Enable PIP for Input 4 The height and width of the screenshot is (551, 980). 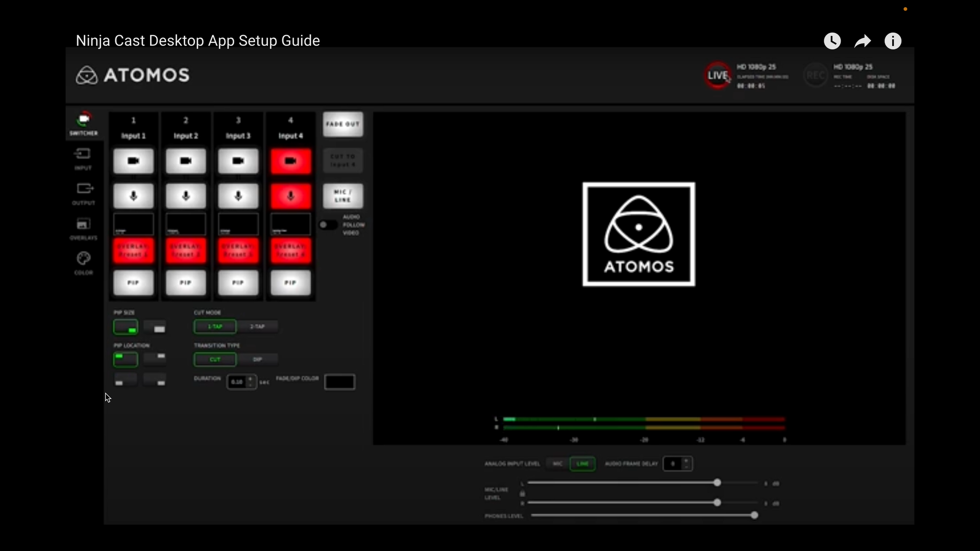point(290,283)
